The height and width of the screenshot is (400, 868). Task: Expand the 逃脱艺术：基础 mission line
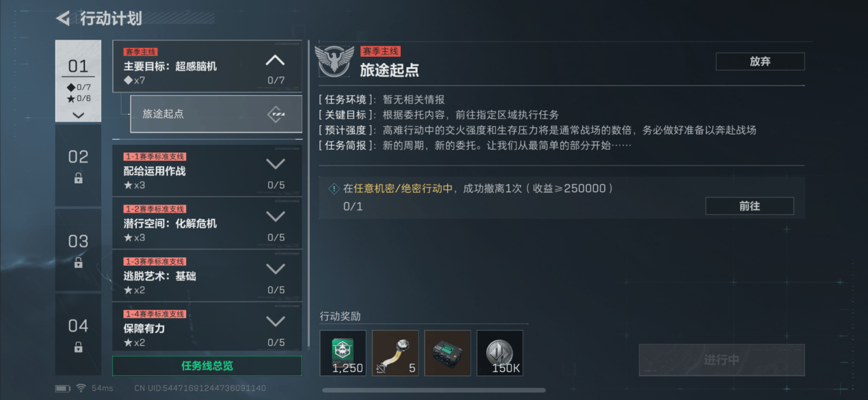pyautogui.click(x=275, y=269)
